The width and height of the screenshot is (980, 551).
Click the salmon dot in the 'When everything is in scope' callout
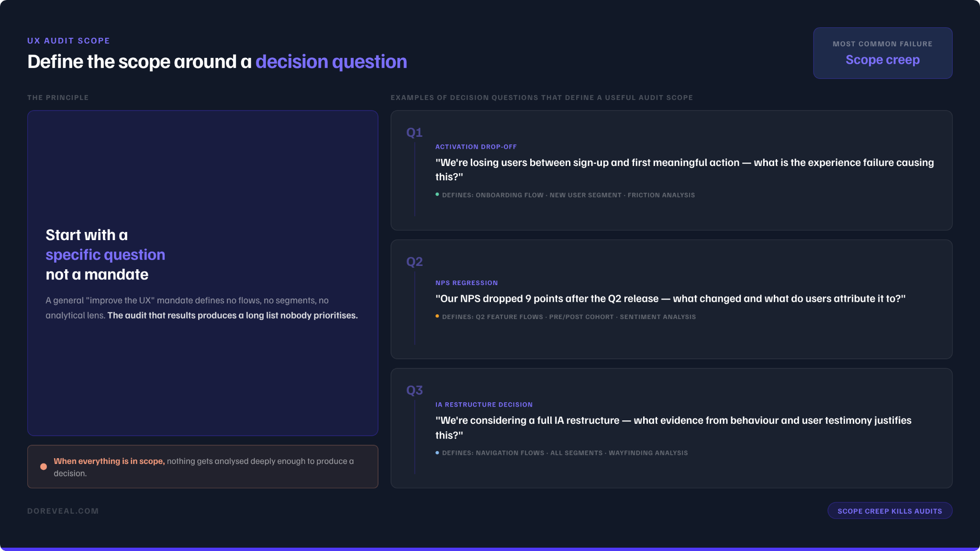[44, 467]
